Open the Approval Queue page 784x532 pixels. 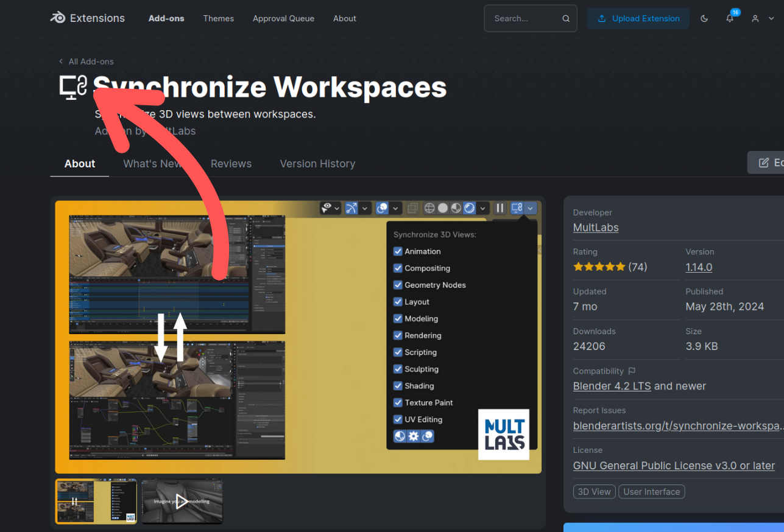tap(284, 18)
